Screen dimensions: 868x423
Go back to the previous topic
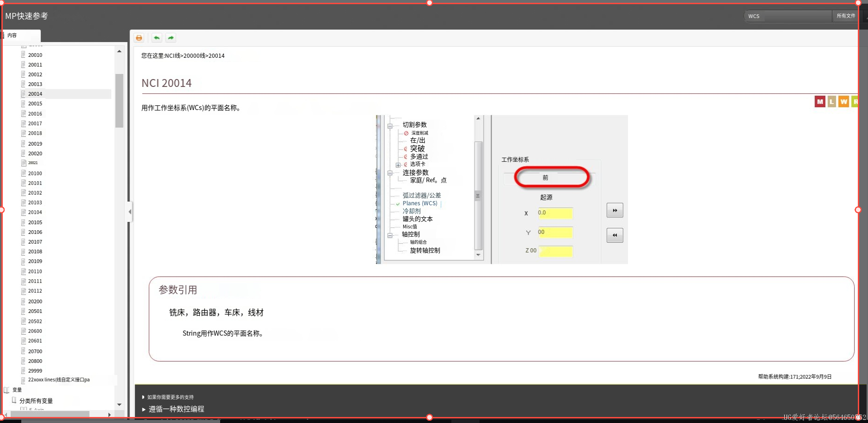pos(157,38)
